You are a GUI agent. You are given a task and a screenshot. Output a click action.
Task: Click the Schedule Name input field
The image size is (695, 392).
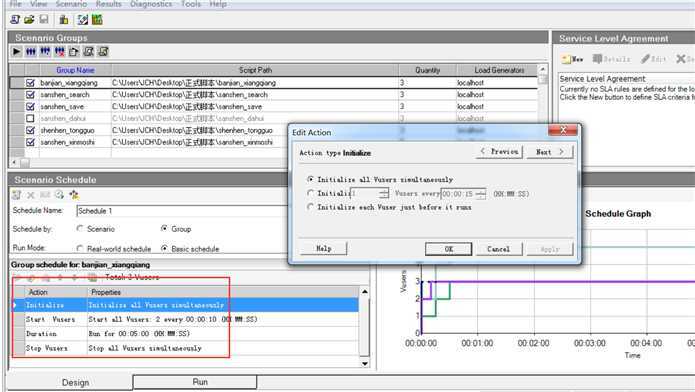(182, 211)
